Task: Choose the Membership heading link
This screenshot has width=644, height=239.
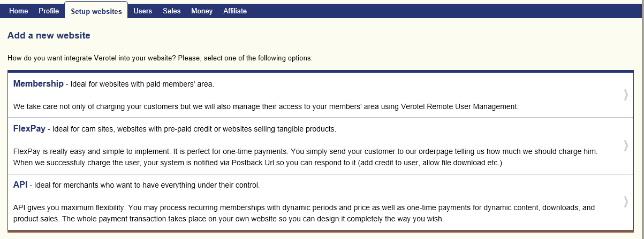Action: [39, 84]
